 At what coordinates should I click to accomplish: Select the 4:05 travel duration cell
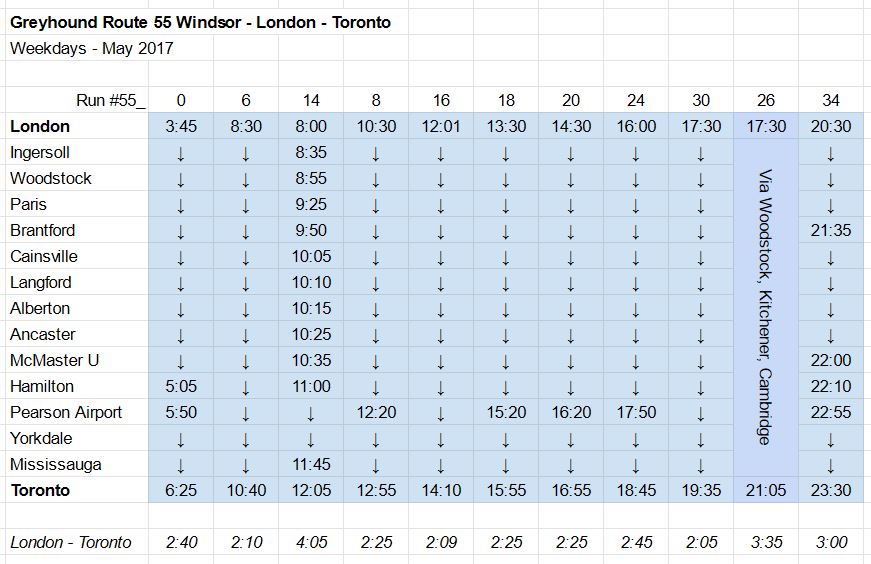pos(311,542)
